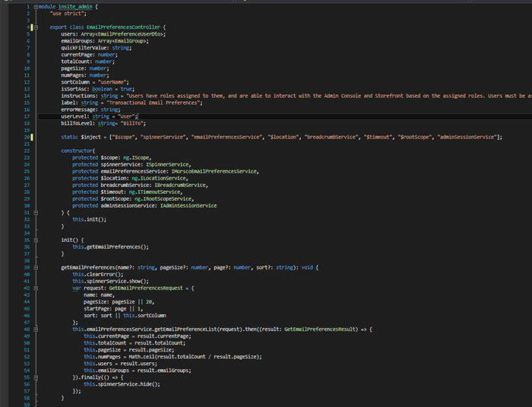
Task: Click the isSortAsc property name
Action: tap(75, 89)
